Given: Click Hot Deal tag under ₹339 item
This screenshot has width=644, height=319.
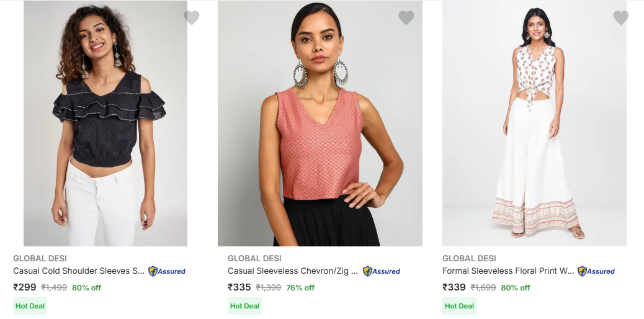Looking at the screenshot, I should click(459, 306).
